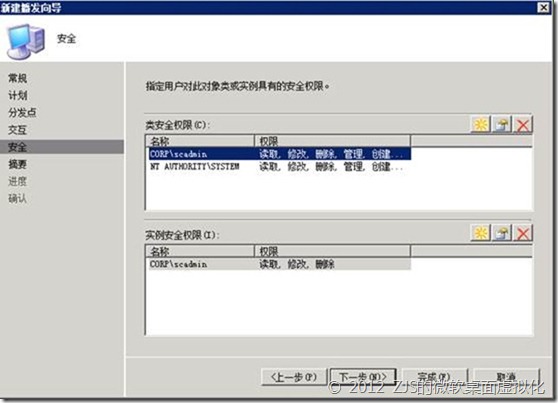Image resolution: width=558 pixels, height=403 pixels.
Task: Select the 安全 step in the sidebar
Action: (x=62, y=147)
